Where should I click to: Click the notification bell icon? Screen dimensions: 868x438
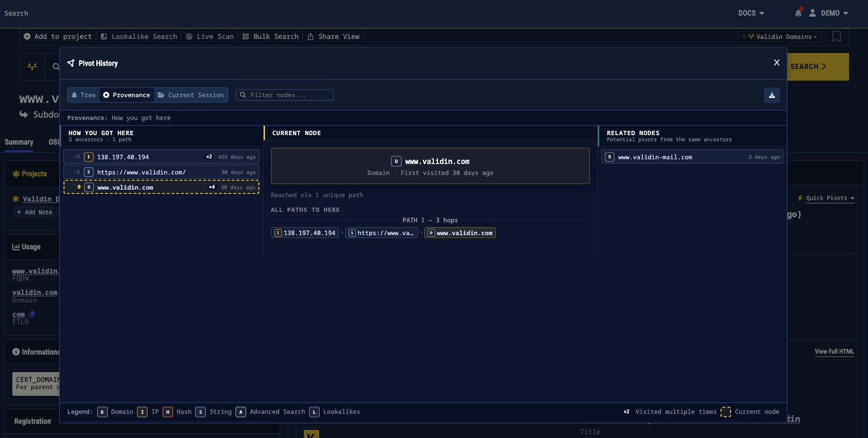[x=798, y=13]
